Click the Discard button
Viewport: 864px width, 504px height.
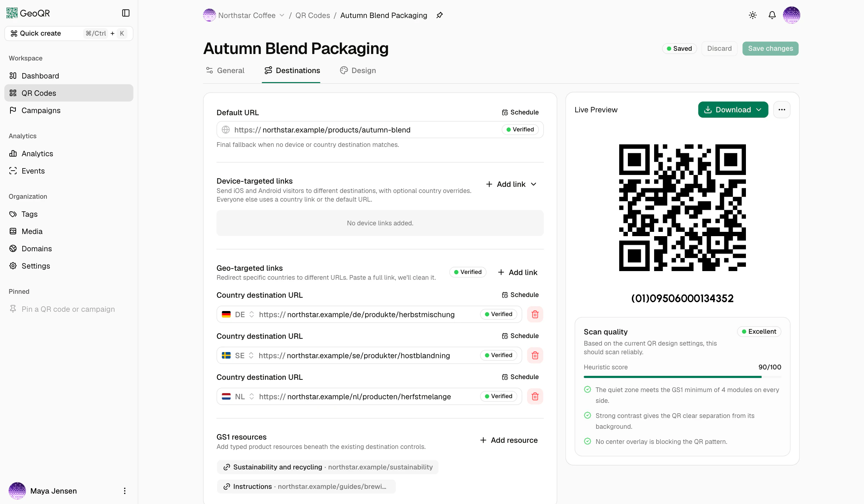coord(719,49)
